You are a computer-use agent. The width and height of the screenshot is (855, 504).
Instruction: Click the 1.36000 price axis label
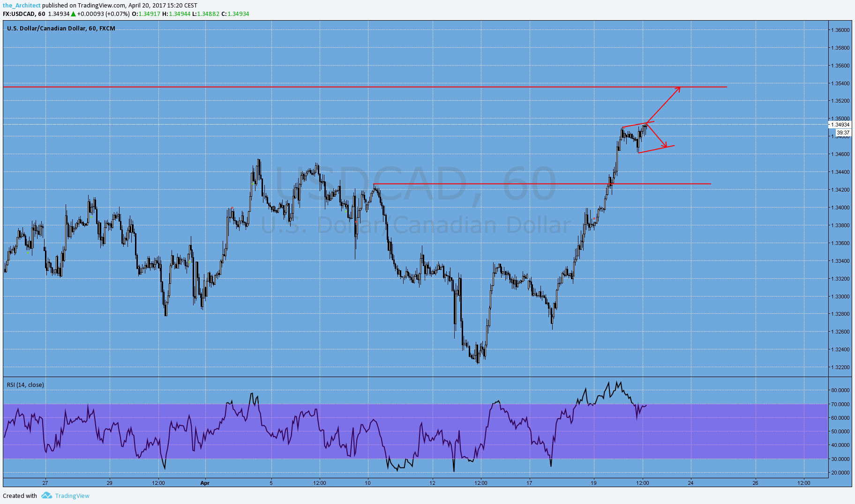[840, 30]
